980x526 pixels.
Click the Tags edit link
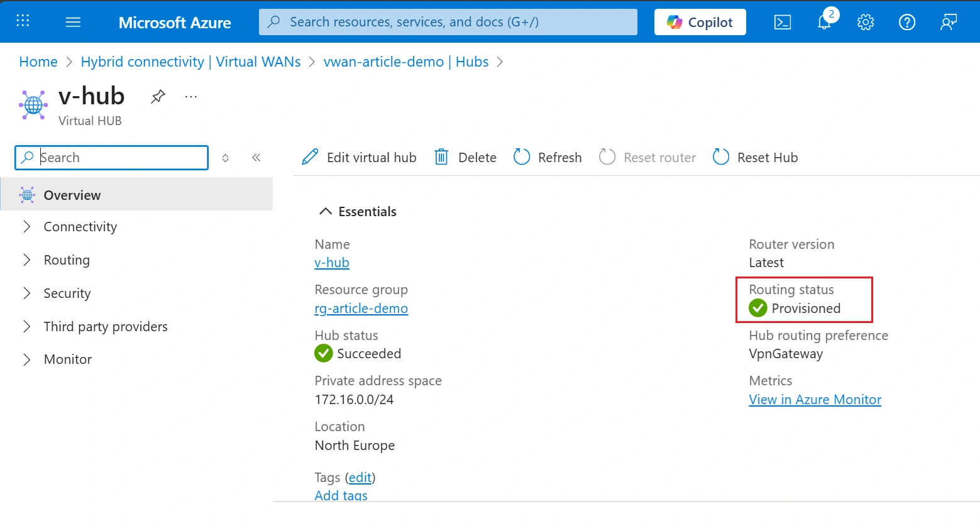coord(360,478)
